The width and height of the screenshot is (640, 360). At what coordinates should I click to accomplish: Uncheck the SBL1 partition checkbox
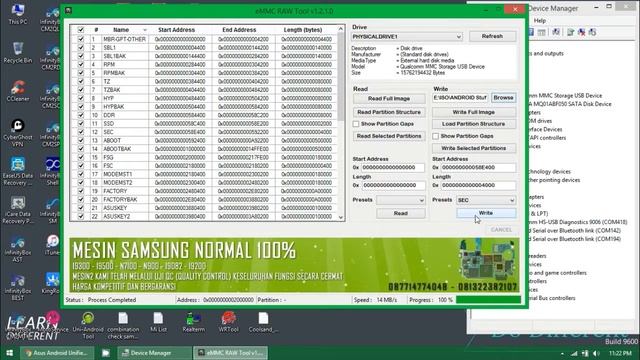coord(80,48)
